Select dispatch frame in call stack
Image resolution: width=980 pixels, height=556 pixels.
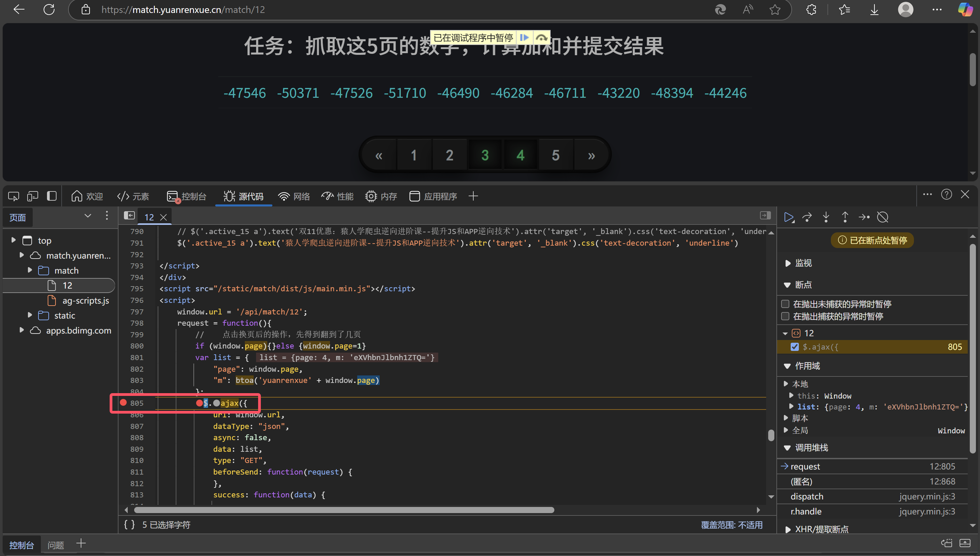pos(807,496)
